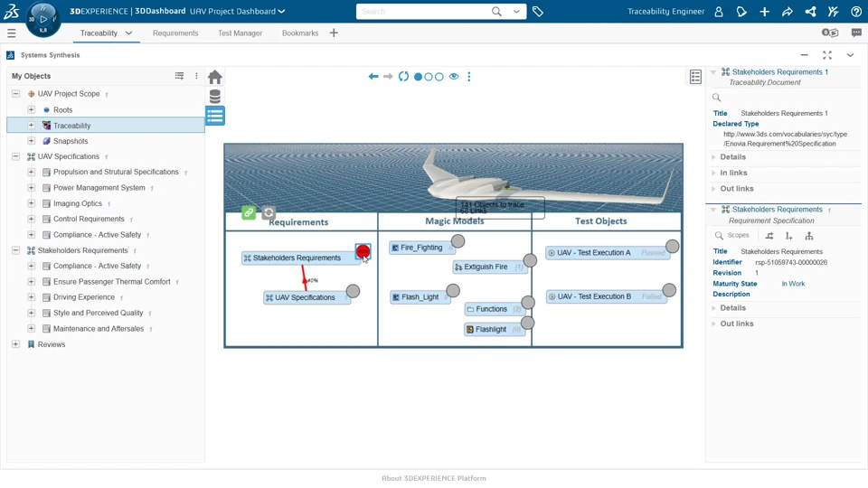Click the UAV - Test Execution B node
The width and height of the screenshot is (868, 488).
coord(607,296)
